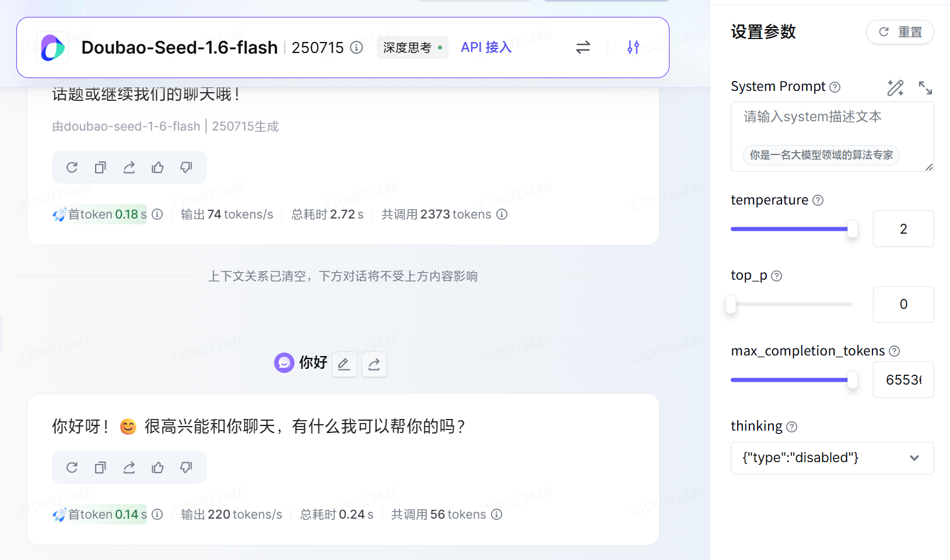
Task: Click the Doubao-Seed-1.6-flash model name
Action: tap(180, 47)
